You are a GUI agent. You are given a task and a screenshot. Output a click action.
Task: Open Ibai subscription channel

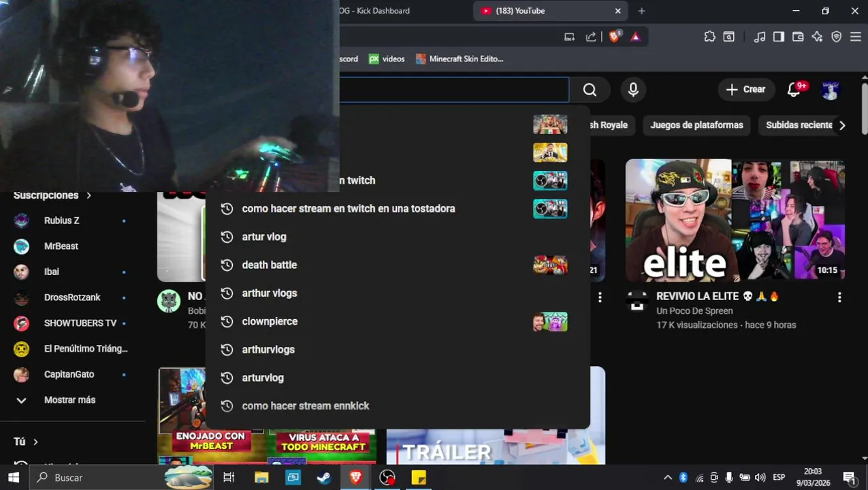click(73, 272)
